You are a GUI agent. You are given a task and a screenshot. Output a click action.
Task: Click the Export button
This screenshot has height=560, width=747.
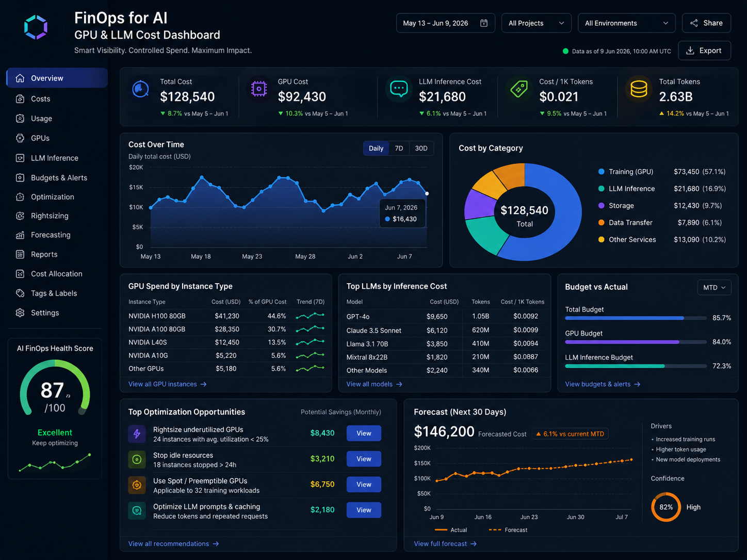click(x=704, y=51)
